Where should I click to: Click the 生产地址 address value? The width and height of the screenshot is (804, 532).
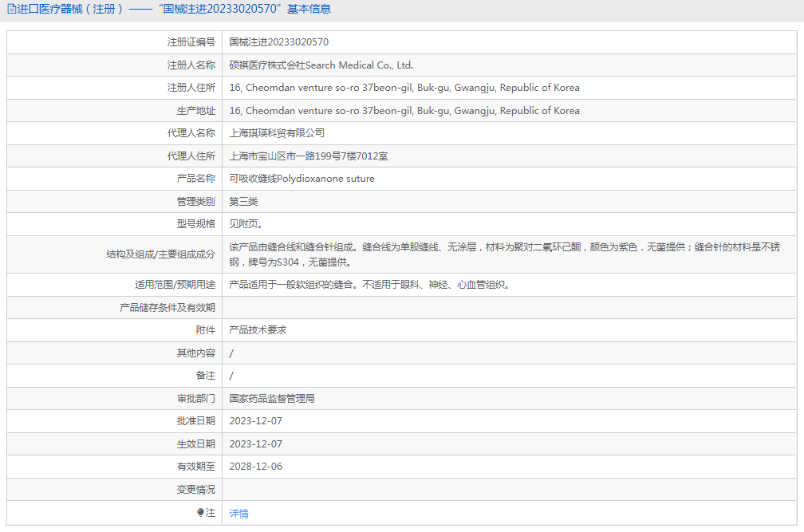404,111
